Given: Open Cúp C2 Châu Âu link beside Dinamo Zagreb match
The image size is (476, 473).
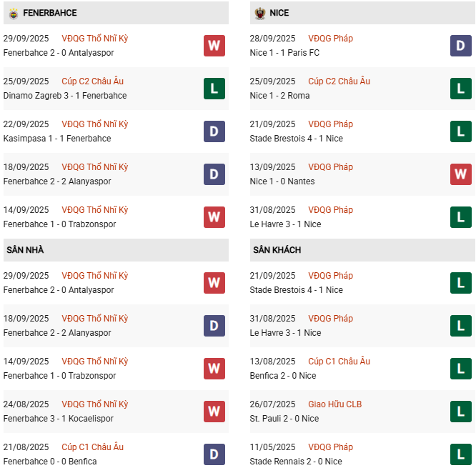Looking at the screenshot, I should pos(92,81).
